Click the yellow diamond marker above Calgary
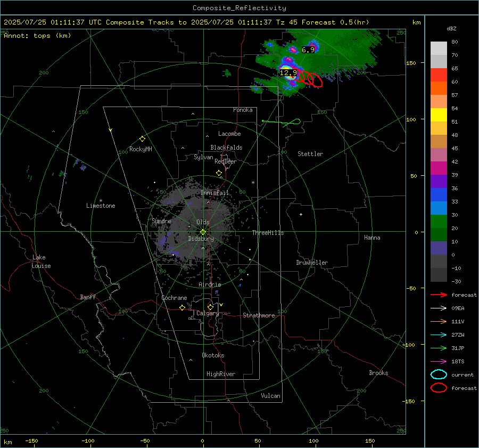This screenshot has height=448, width=479. point(210,307)
